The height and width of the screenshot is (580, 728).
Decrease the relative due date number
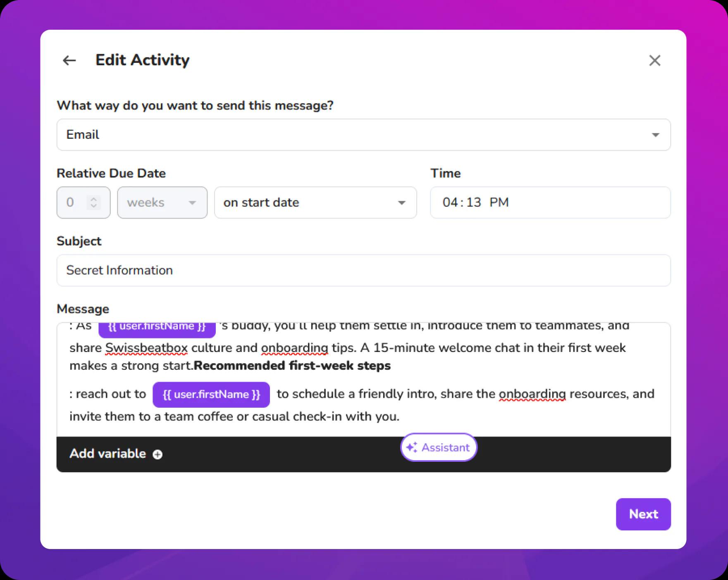coord(94,206)
